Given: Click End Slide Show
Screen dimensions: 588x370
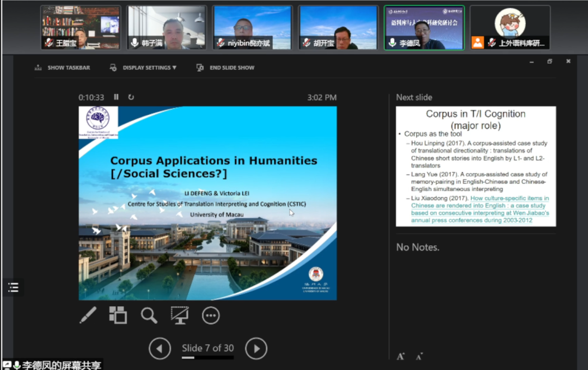Looking at the screenshot, I should click(x=226, y=68).
